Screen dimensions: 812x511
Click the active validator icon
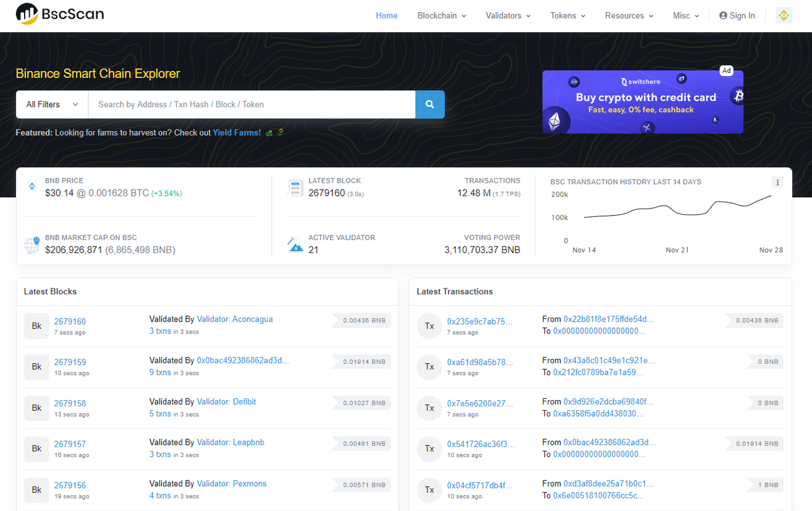(x=296, y=245)
